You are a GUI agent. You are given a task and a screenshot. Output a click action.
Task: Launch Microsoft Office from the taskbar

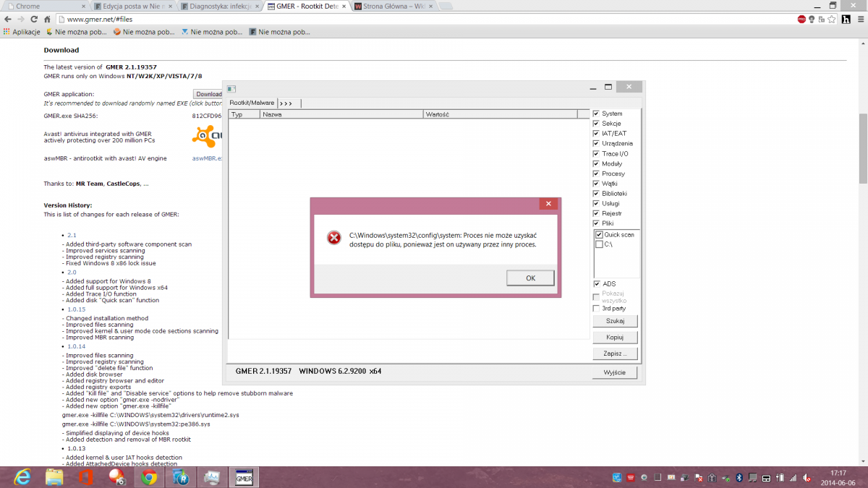[85, 477]
